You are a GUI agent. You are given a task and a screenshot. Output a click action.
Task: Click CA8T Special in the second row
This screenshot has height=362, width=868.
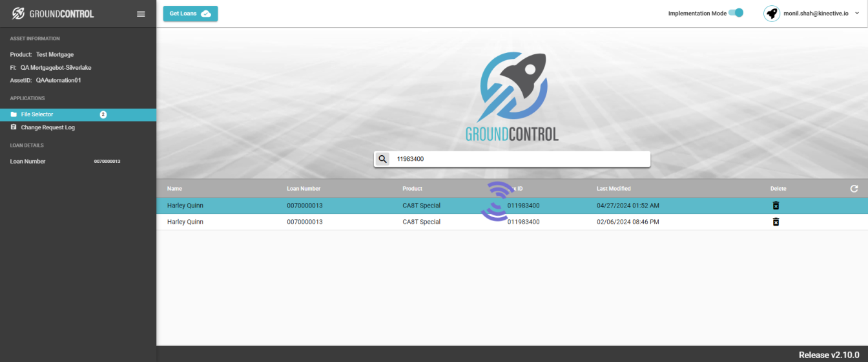click(421, 222)
